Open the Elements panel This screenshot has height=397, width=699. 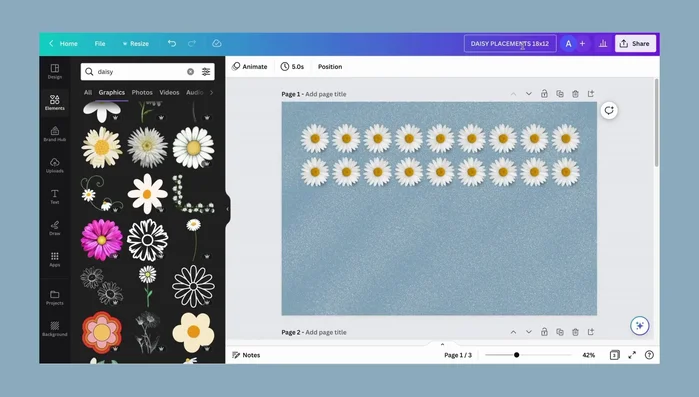pos(54,102)
